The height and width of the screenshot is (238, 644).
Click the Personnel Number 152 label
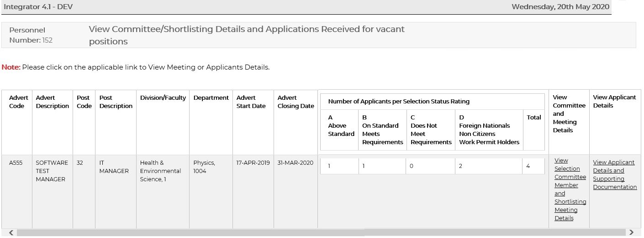point(31,35)
